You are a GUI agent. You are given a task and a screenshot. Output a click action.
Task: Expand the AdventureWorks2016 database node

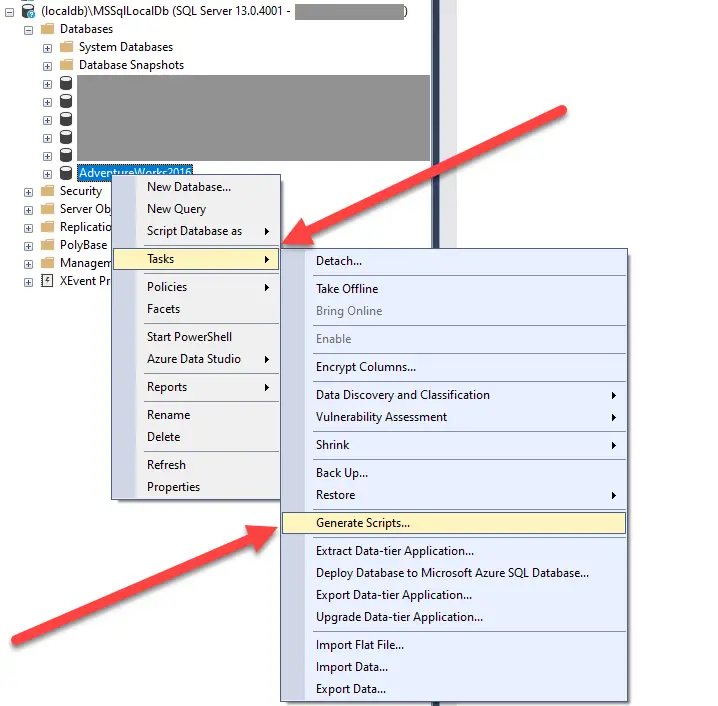[x=47, y=173]
